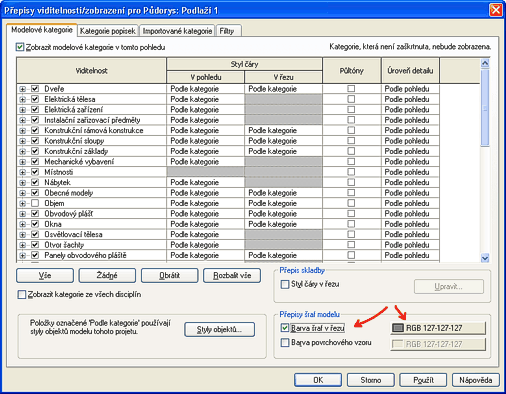Expand Instalační zařizovací předměty node
506x394 pixels.
pyautogui.click(x=22, y=120)
